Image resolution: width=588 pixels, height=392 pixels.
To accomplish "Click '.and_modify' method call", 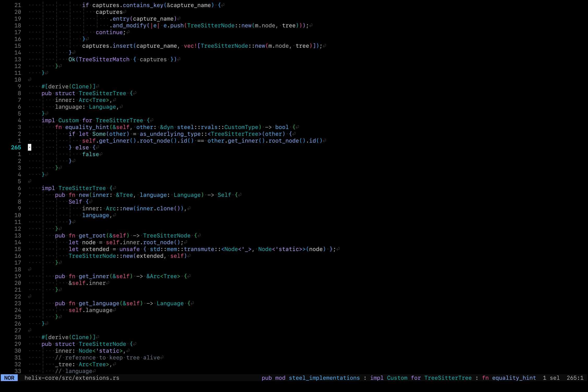I will click(128, 26).
